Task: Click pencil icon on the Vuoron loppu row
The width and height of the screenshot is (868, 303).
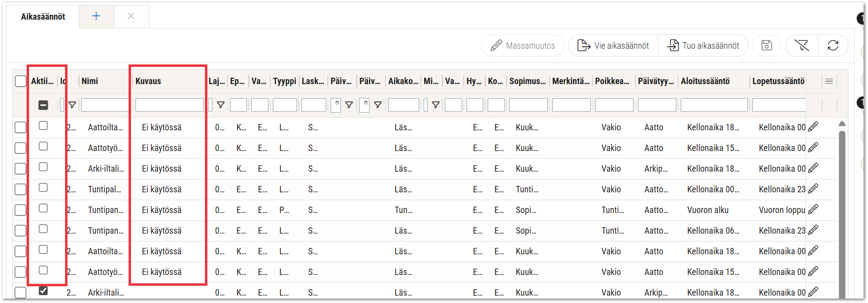Action: (813, 210)
